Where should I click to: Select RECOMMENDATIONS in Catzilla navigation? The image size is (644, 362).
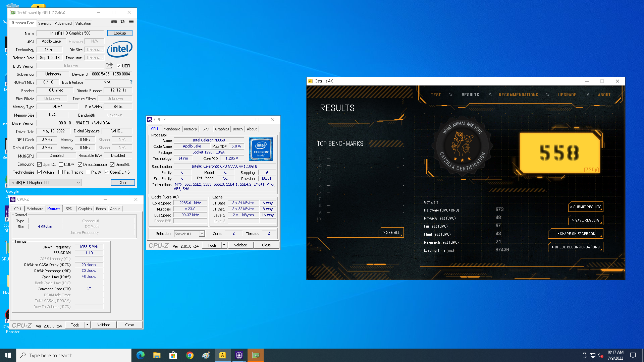518,95
